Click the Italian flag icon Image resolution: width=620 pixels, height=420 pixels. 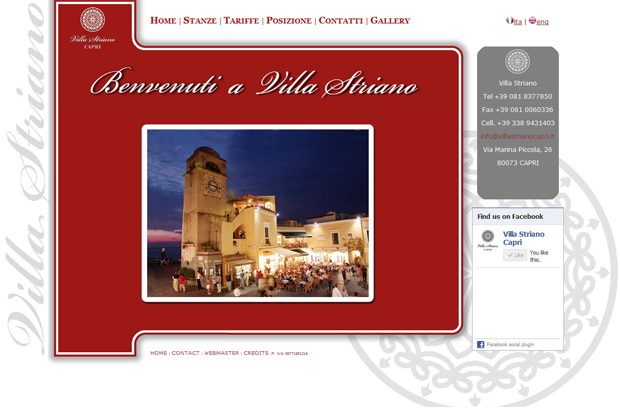coord(510,20)
